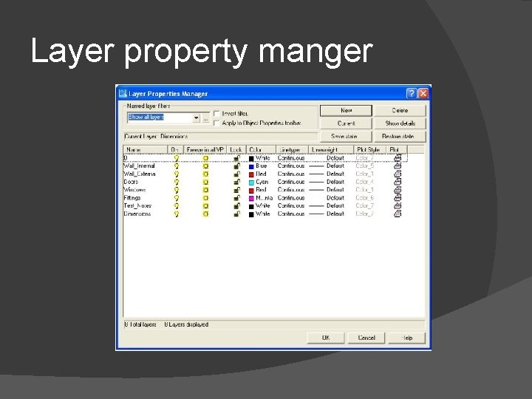Open the blue color swatch of Wall_Internal
532x399 pixels.
251,166
